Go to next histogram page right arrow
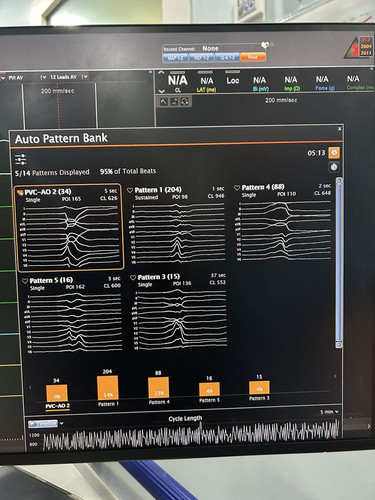The width and height of the screenshot is (375, 500). pos(334,376)
